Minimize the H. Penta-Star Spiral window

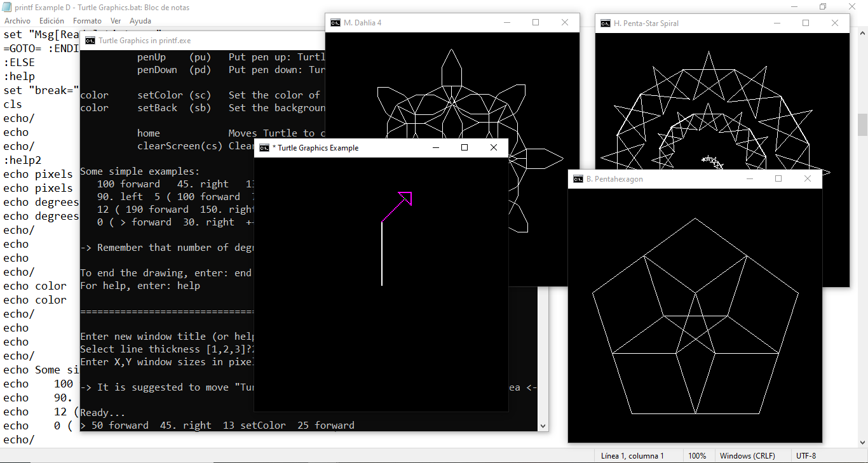[777, 23]
